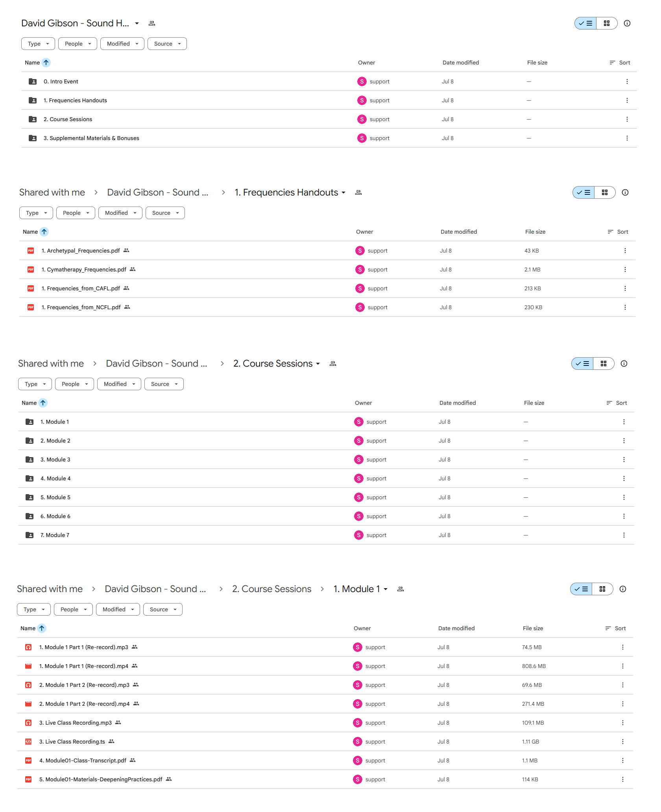
Task: Open more actions for 3. Live Class Recording.ts
Action: (622, 742)
